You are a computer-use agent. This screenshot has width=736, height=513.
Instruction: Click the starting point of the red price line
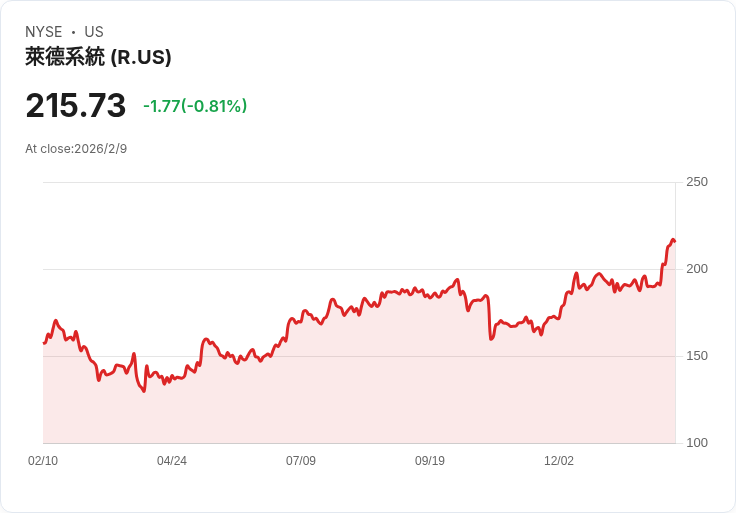click(44, 343)
